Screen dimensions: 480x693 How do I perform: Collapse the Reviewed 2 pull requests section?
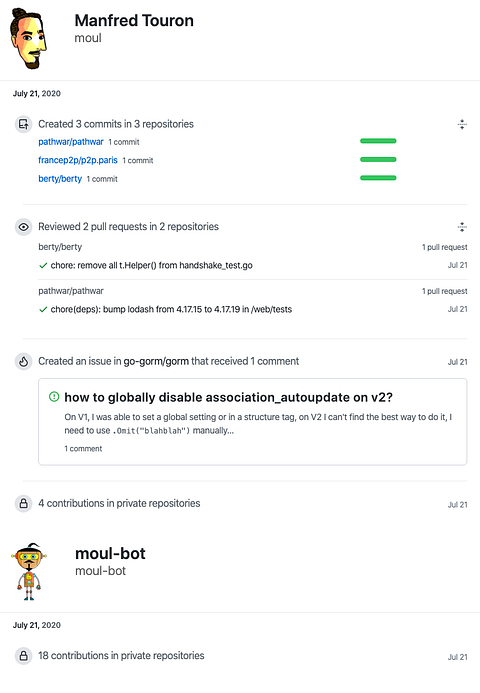coord(462,227)
